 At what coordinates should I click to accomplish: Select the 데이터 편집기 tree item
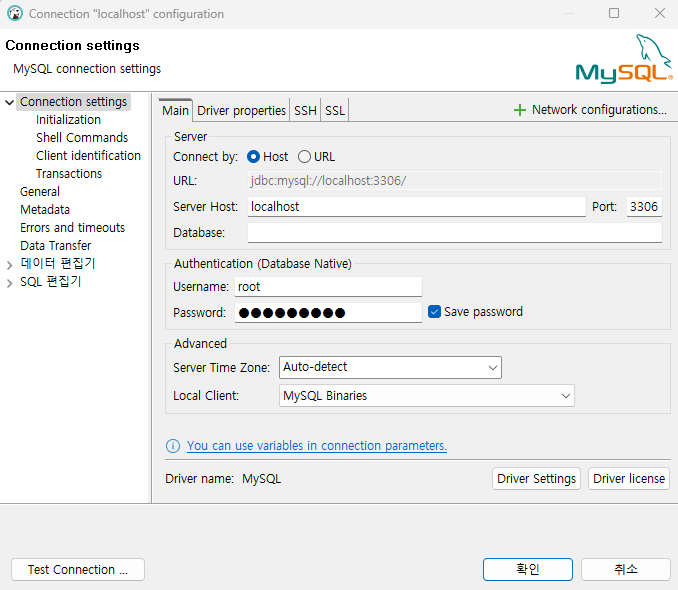pos(58,263)
